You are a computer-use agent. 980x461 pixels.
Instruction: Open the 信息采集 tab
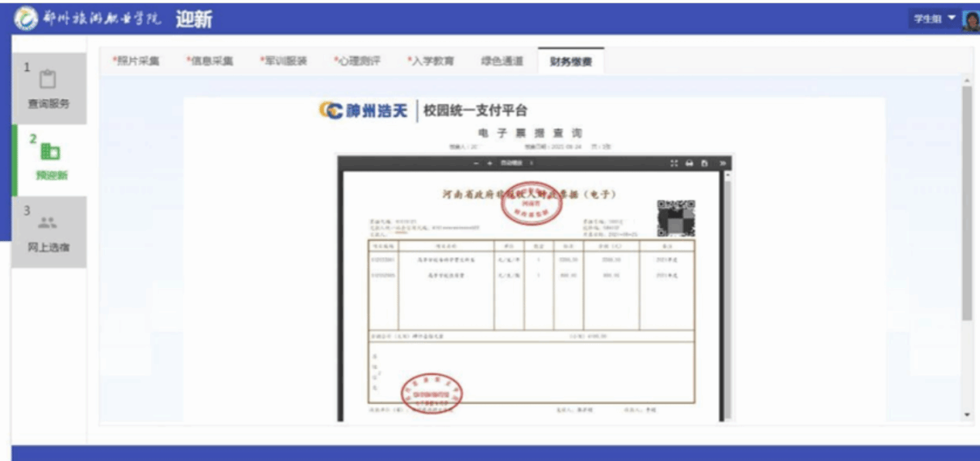209,62
